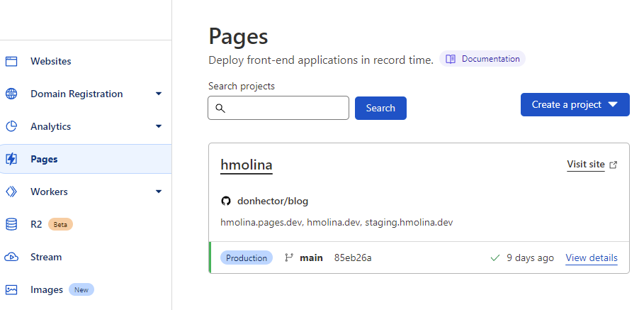Click the Domain Registration globe icon
Image resolution: width=644 pixels, height=310 pixels.
coord(11,94)
